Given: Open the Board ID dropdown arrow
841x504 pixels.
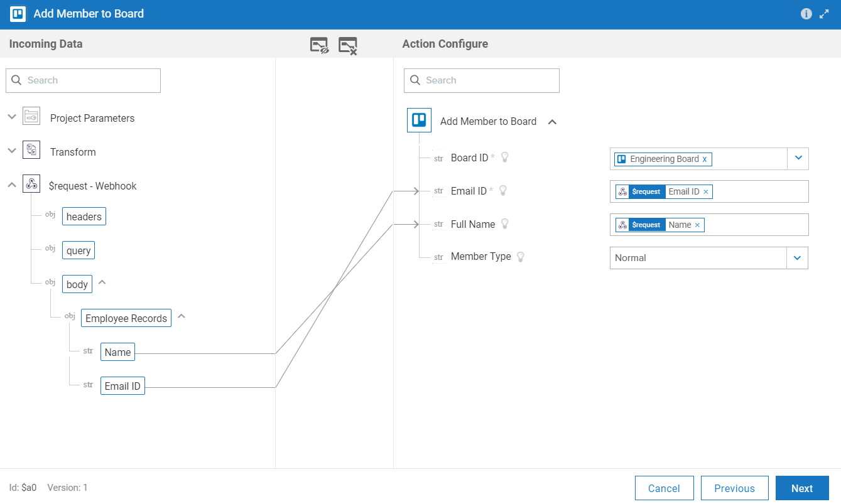Looking at the screenshot, I should 798,158.
